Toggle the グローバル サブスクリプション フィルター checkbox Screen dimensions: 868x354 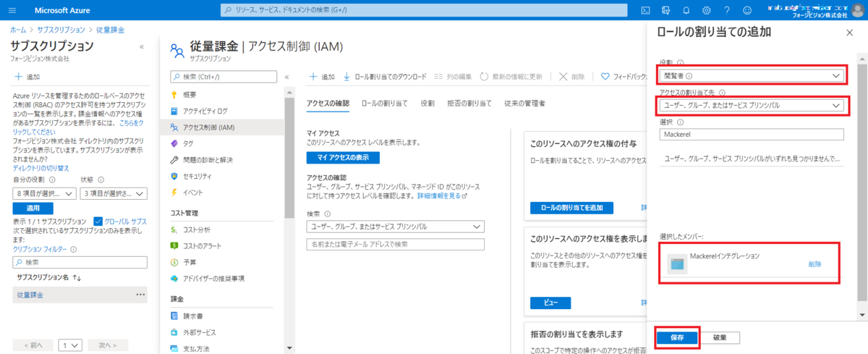tap(99, 221)
